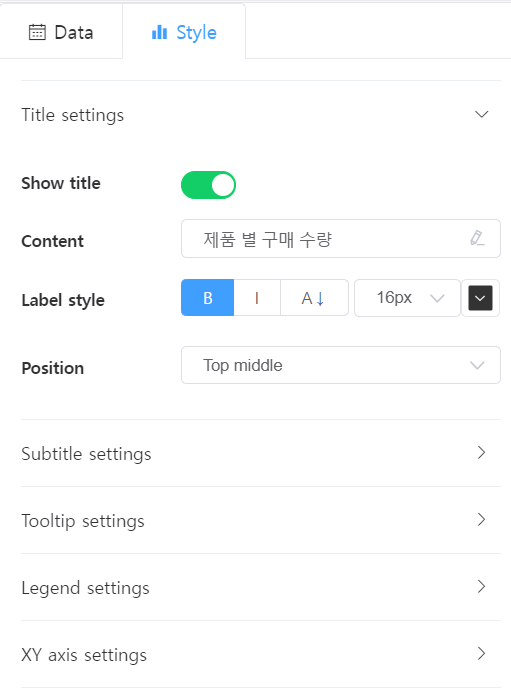The height and width of the screenshot is (690, 511).
Task: Open the Position Top middle dropdown
Action: 341,365
